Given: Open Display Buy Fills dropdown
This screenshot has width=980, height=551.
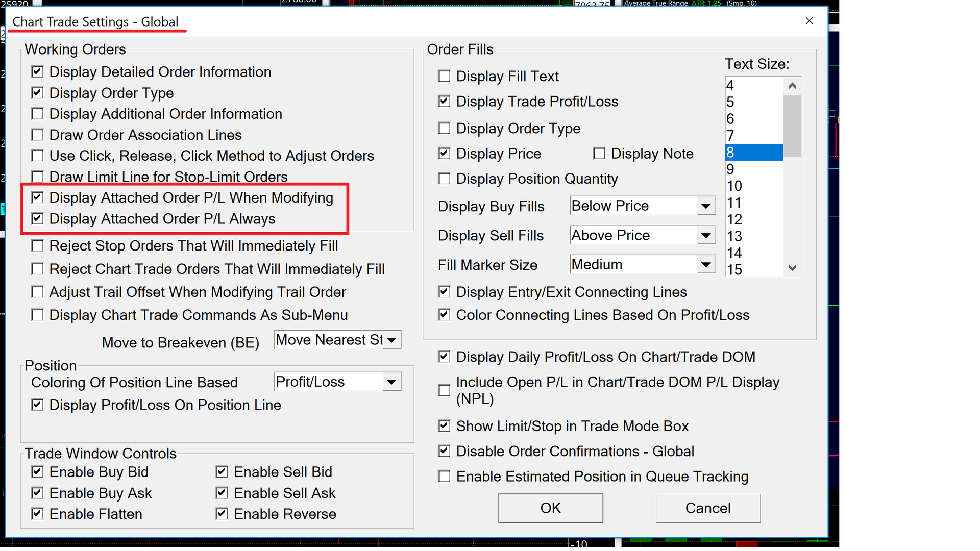Looking at the screenshot, I should 706,206.
